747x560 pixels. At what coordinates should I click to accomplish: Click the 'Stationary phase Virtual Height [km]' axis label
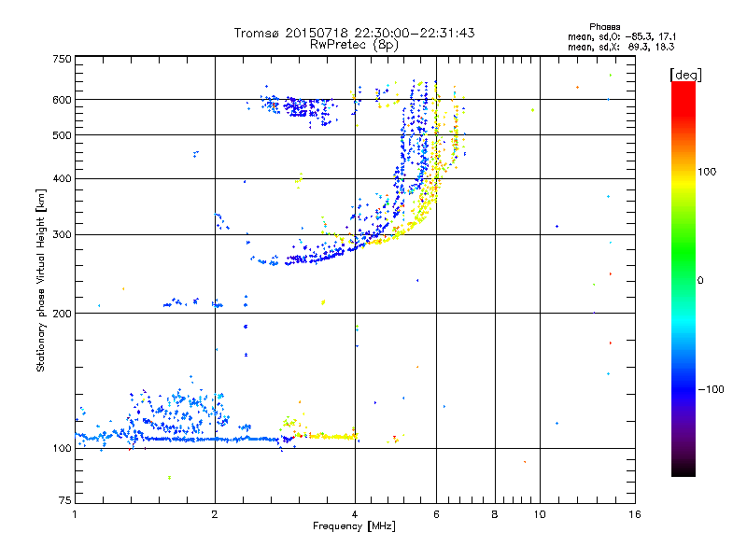(x=41, y=280)
